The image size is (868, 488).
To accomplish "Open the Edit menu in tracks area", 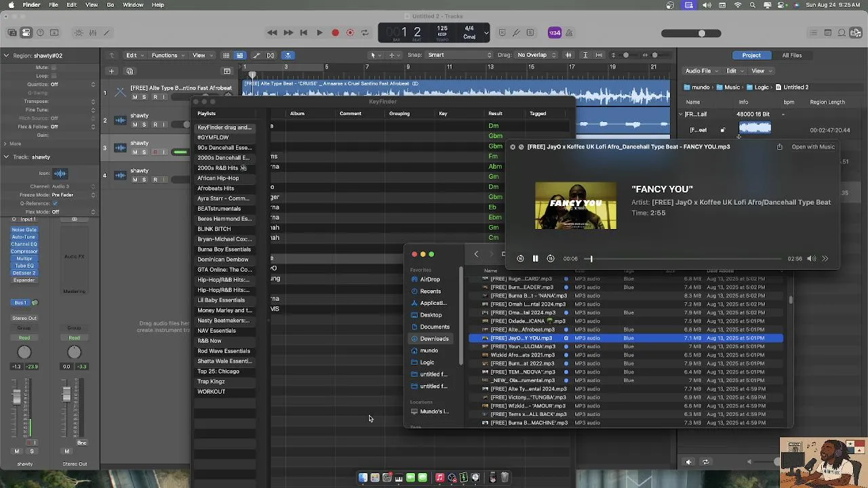I will coord(135,55).
